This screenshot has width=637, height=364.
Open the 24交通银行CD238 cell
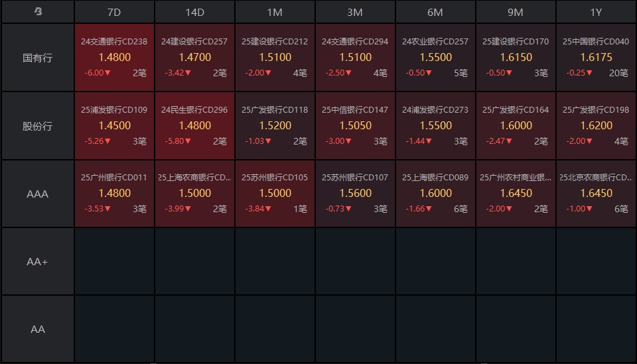pyautogui.click(x=114, y=57)
